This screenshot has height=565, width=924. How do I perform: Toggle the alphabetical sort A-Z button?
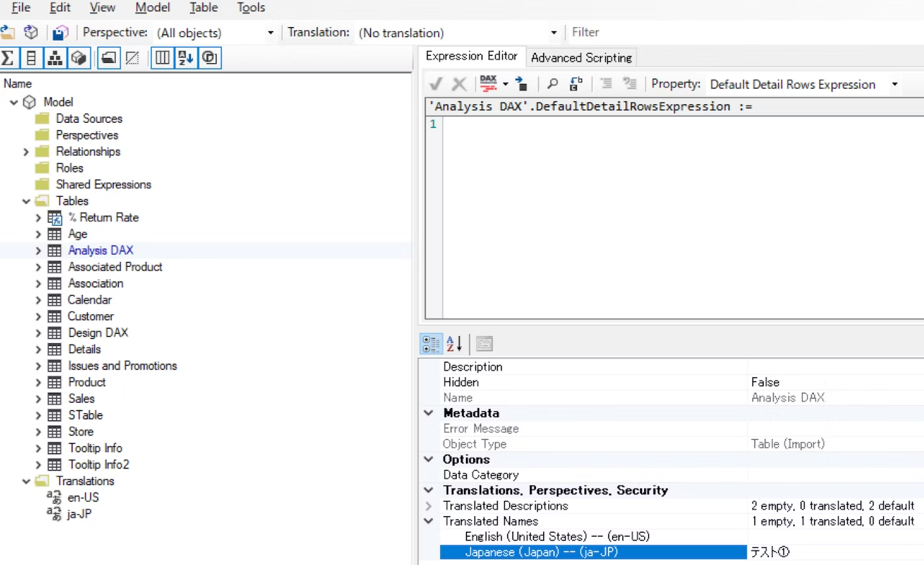(x=185, y=58)
